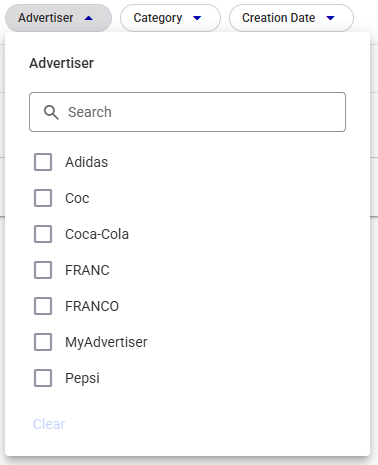378x465 pixels.
Task: Collapse the Advertiser filter via its up arrow
Action: 89,18
